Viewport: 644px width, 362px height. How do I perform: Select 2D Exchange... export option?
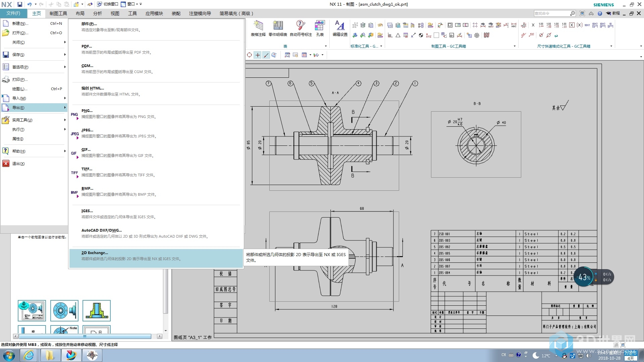coord(156,258)
